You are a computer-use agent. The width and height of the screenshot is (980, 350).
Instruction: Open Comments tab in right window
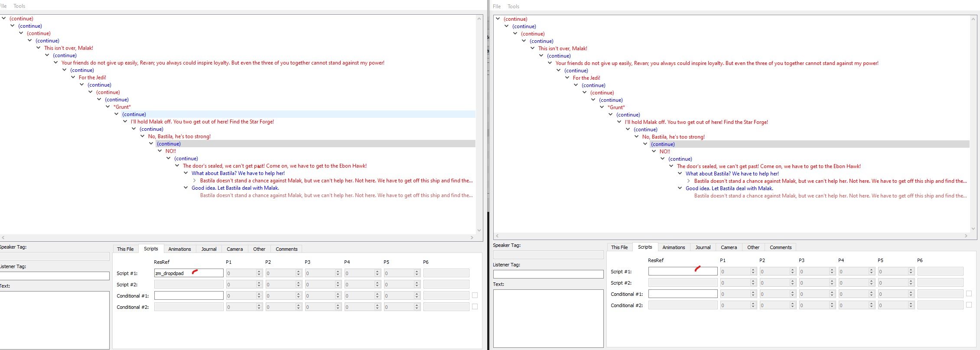point(781,247)
